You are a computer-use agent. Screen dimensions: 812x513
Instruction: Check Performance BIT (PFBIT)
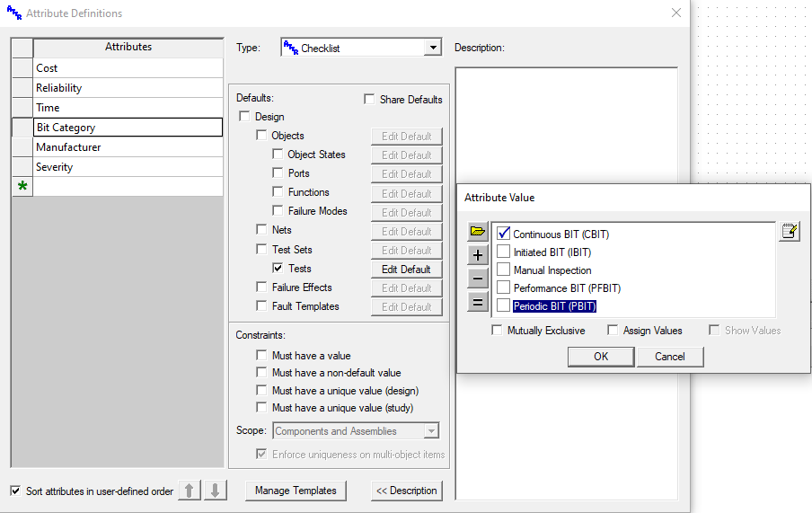point(503,287)
